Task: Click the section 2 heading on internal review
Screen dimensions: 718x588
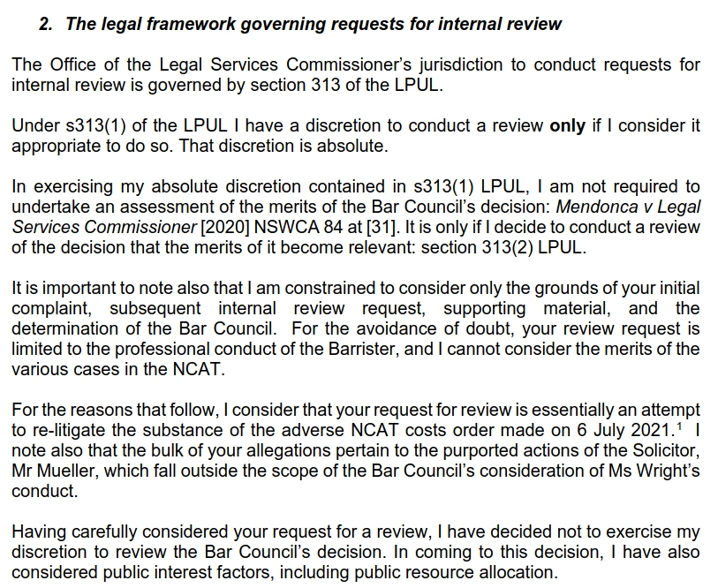Action: pyautogui.click(x=300, y=24)
